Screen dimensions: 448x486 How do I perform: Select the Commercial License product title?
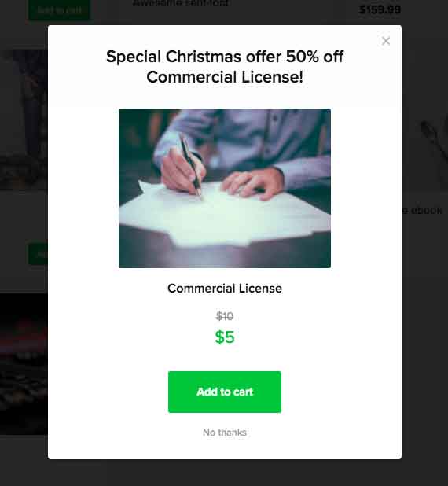225,289
